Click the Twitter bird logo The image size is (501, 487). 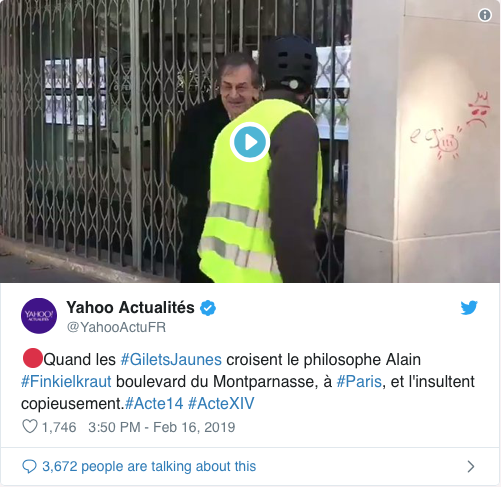coord(469,308)
